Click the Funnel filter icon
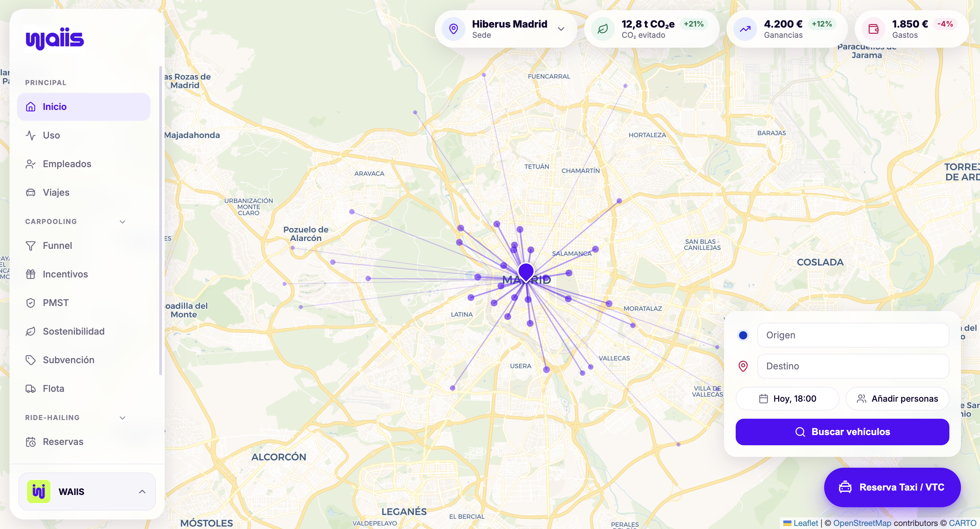This screenshot has width=980, height=529. pyautogui.click(x=30, y=246)
